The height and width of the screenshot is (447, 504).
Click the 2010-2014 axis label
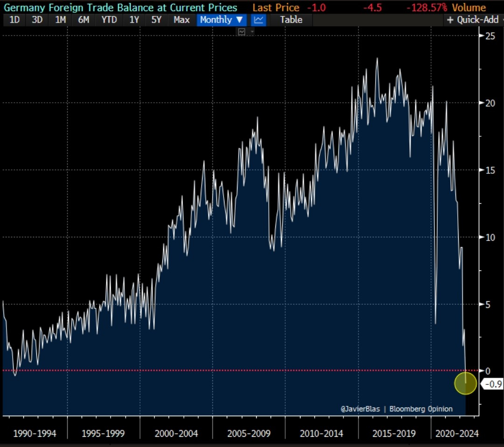click(x=322, y=433)
